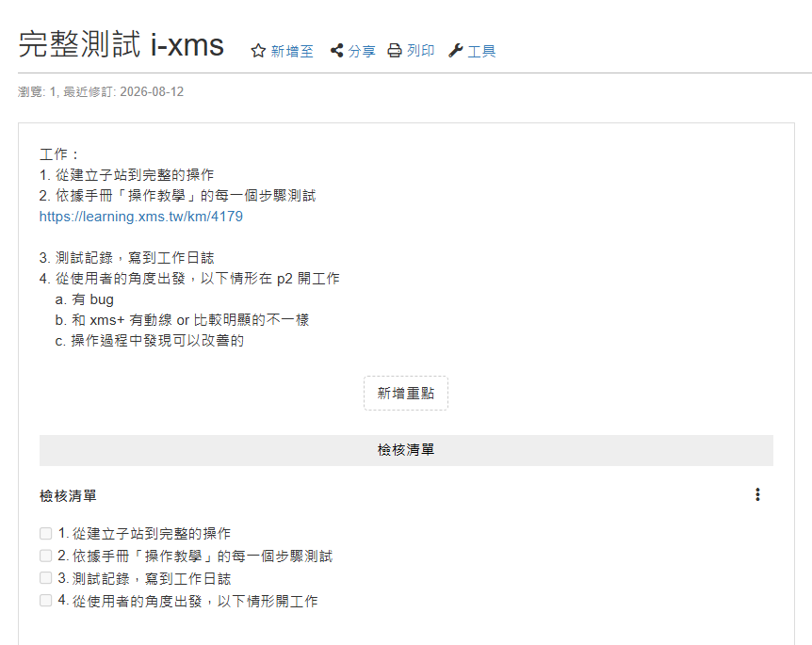Click the bold 檢核清單 heading above checkboxes
This screenshot has width=812, height=645.
[x=68, y=496]
